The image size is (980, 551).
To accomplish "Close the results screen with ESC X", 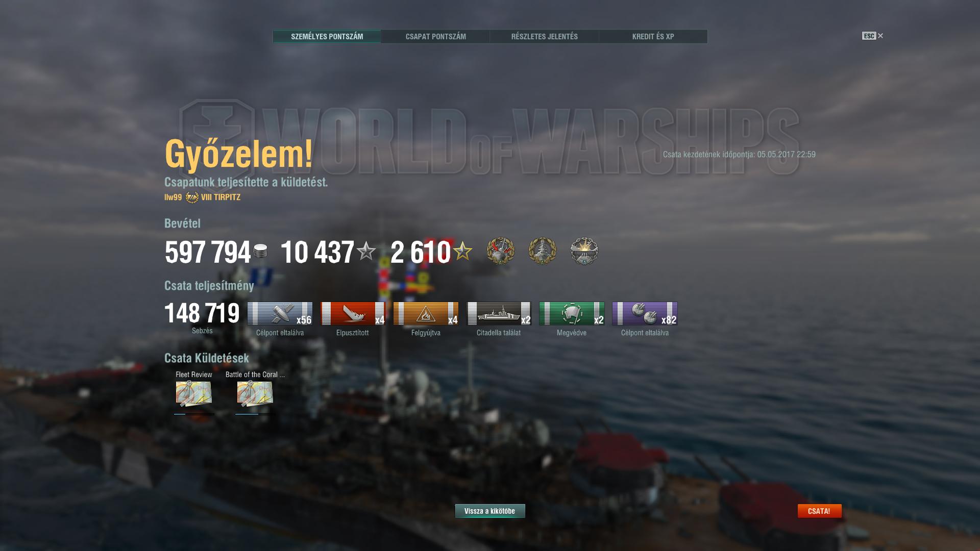I will [873, 36].
